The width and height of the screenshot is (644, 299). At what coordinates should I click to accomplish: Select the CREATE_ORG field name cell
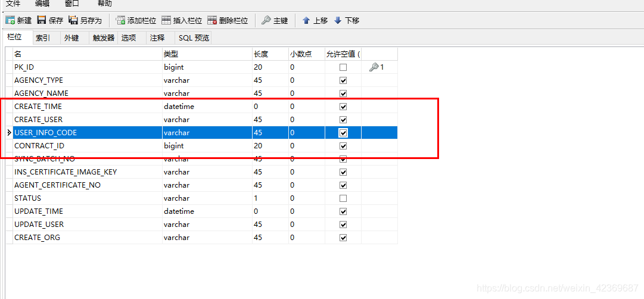[88, 238]
